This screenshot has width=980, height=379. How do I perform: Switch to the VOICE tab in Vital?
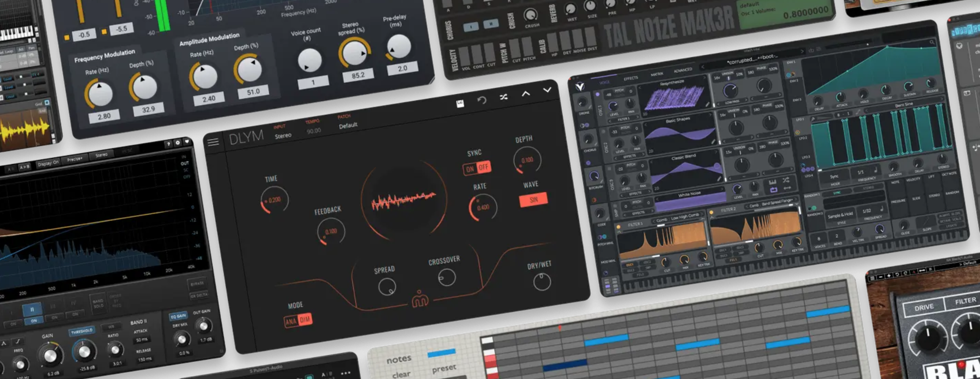[x=604, y=82]
